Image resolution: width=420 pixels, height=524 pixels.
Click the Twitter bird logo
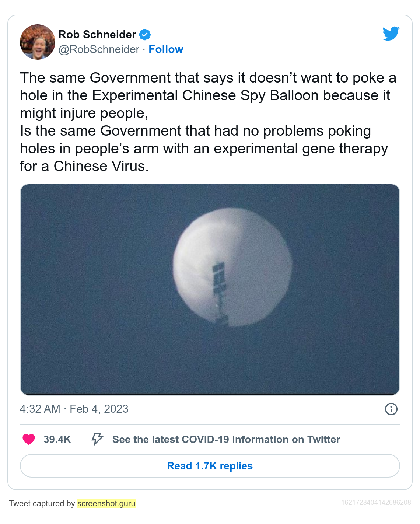click(x=391, y=34)
